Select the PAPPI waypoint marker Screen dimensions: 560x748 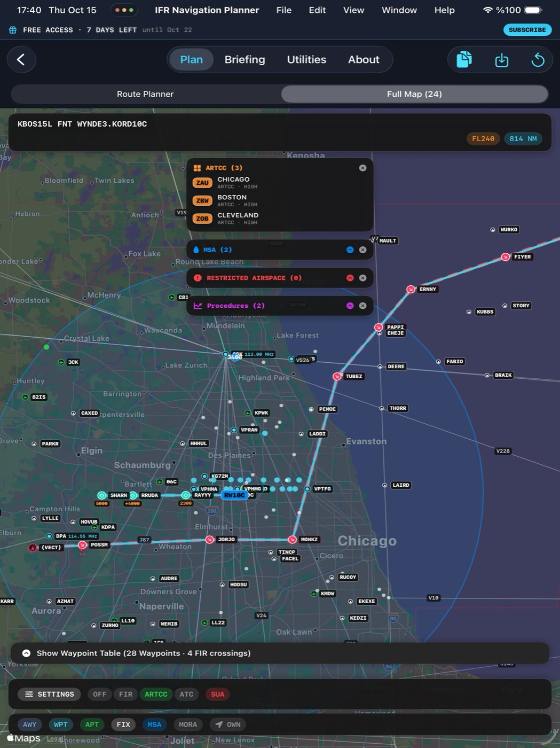(378, 327)
